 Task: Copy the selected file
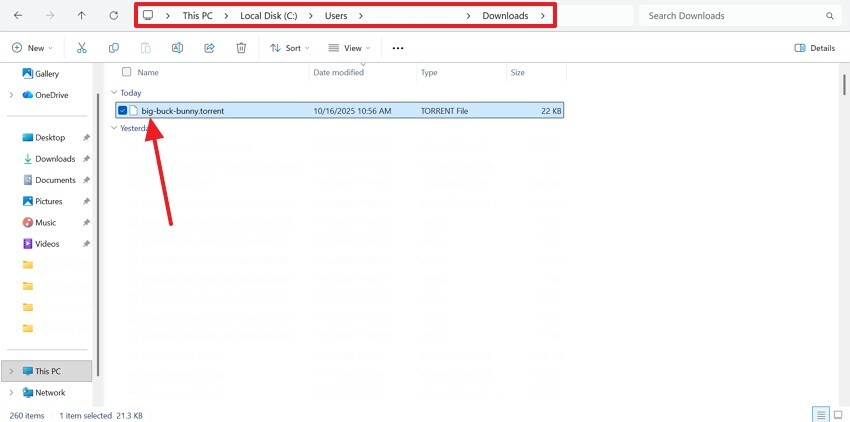[113, 48]
